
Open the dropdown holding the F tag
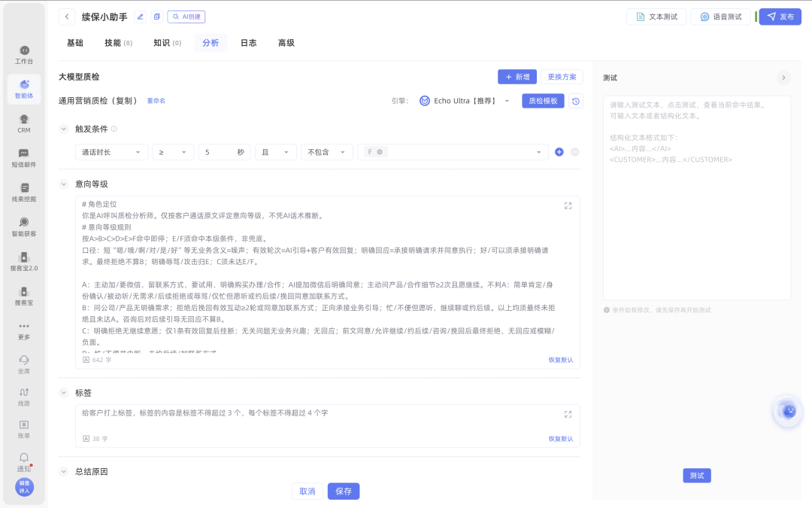click(453, 152)
